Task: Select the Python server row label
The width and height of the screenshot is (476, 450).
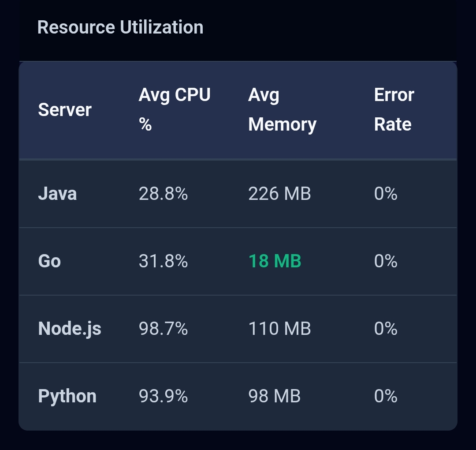Action: click(x=67, y=396)
